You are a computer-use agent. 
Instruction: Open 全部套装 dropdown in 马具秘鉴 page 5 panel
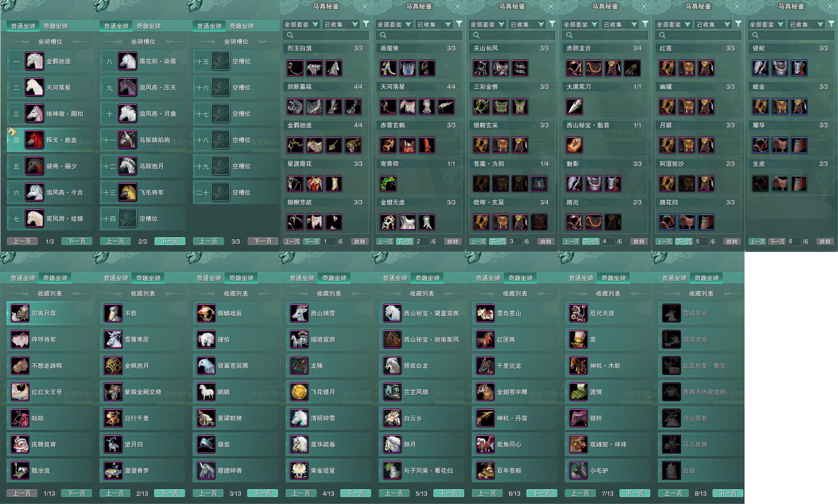coord(673,25)
